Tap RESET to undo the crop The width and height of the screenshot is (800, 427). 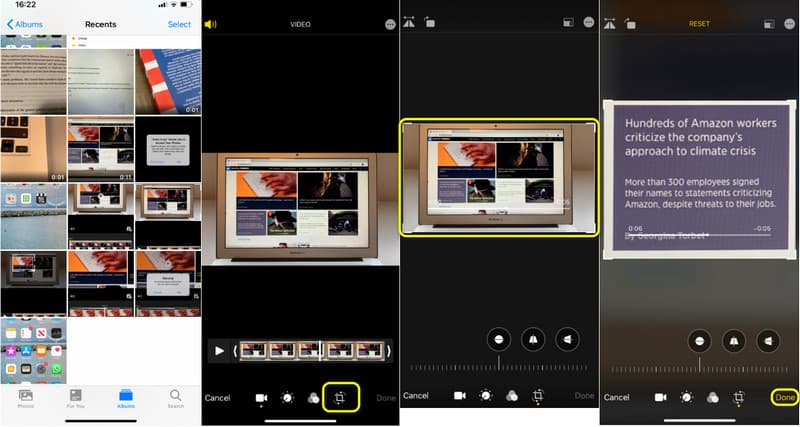pos(699,24)
